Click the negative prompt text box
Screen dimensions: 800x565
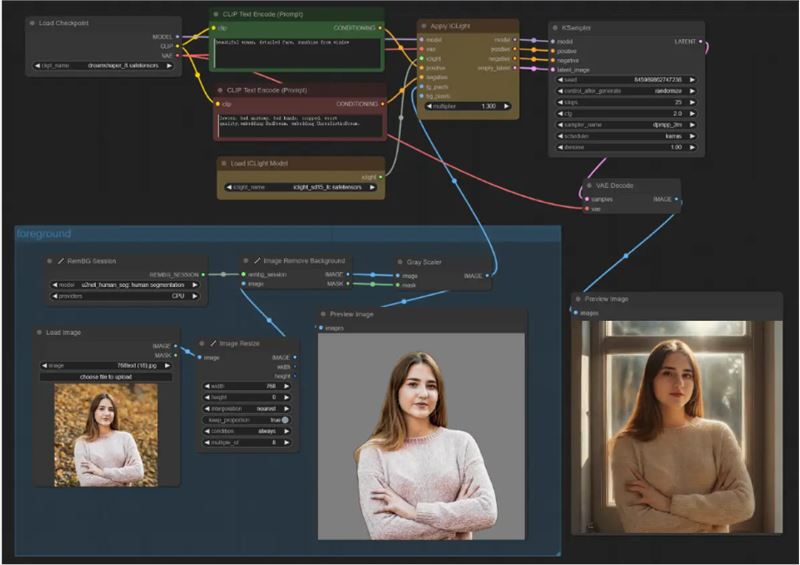tap(300, 126)
